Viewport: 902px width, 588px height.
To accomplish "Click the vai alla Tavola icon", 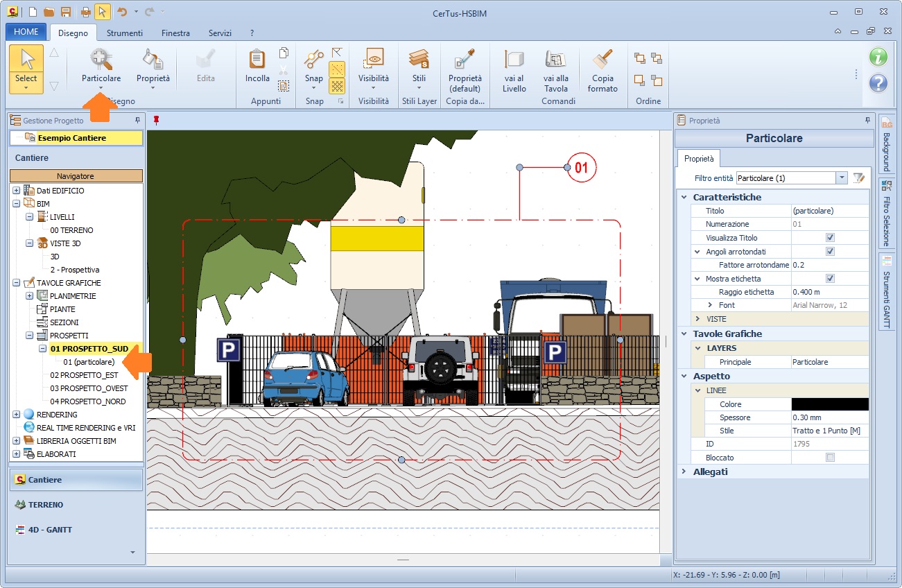I will (556, 60).
